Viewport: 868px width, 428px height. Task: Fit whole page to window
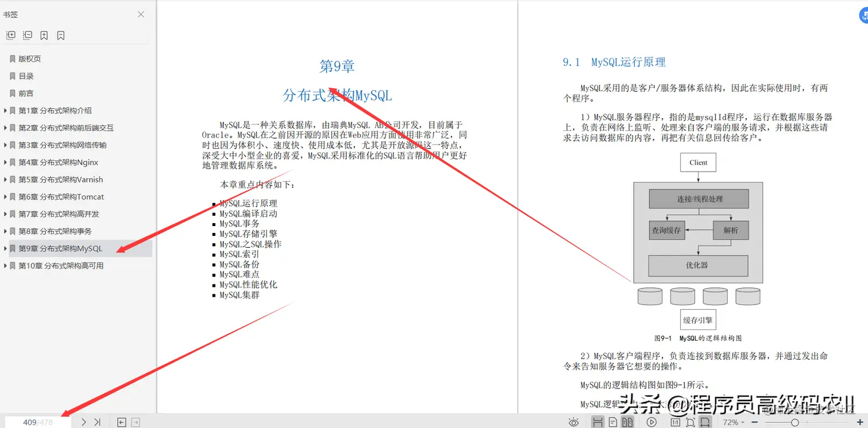(x=690, y=422)
